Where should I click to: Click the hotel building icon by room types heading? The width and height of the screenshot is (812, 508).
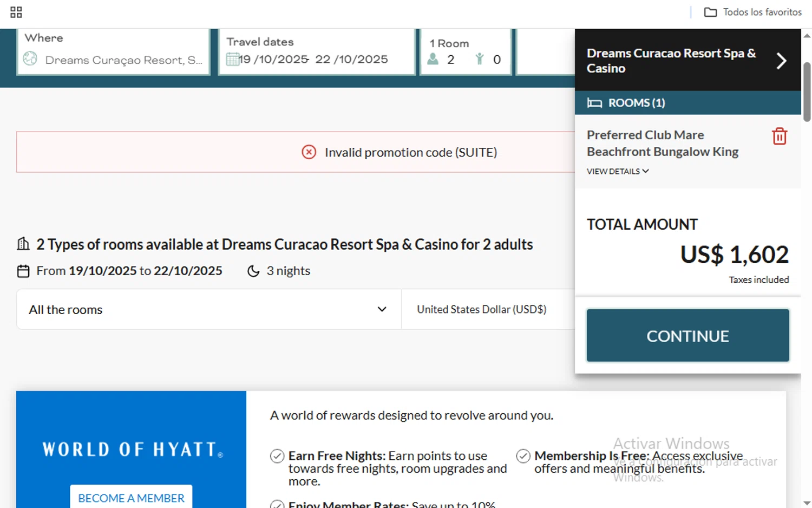click(x=23, y=244)
